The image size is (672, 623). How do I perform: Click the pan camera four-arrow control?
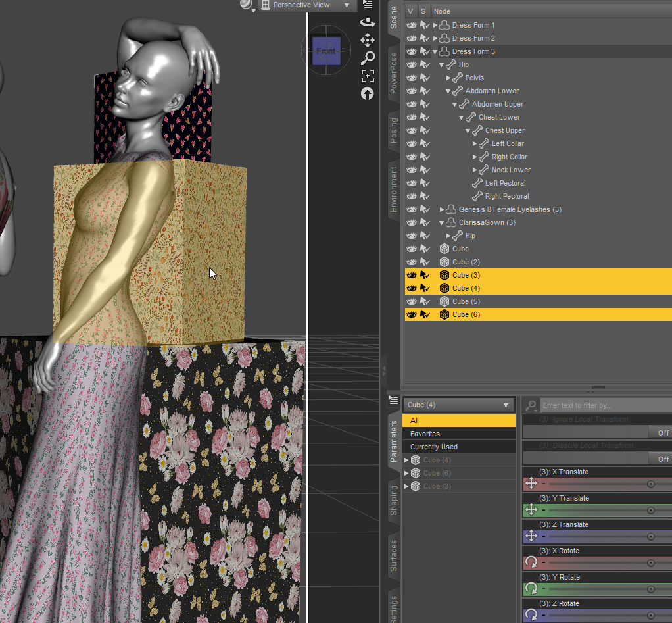point(367,41)
